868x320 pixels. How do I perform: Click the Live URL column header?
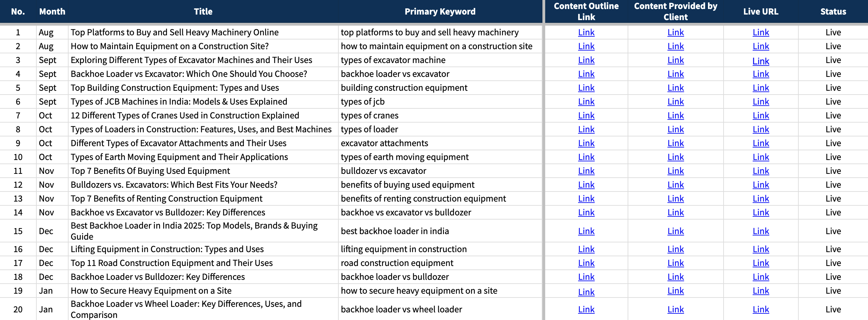761,11
